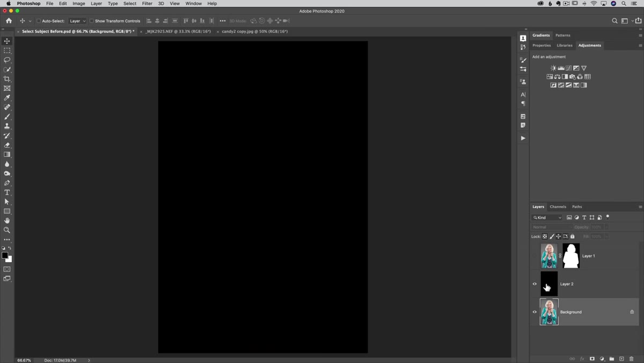Select the Move tool in the toolbar
Viewport: 644px width, 363px height.
tap(7, 41)
